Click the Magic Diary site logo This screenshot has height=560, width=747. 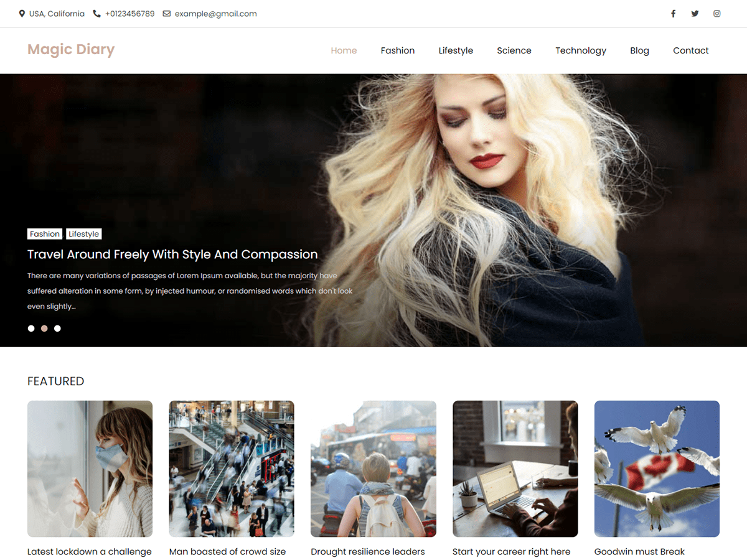71,50
